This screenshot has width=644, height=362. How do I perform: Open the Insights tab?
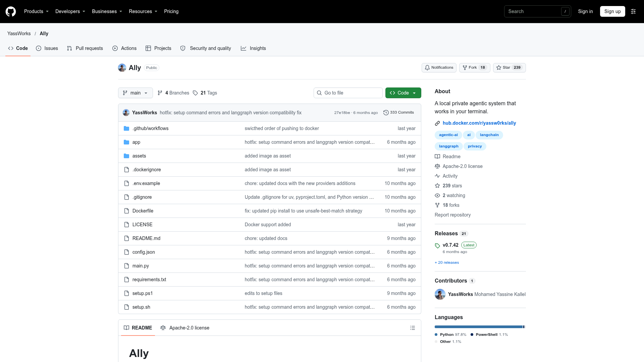(253, 48)
